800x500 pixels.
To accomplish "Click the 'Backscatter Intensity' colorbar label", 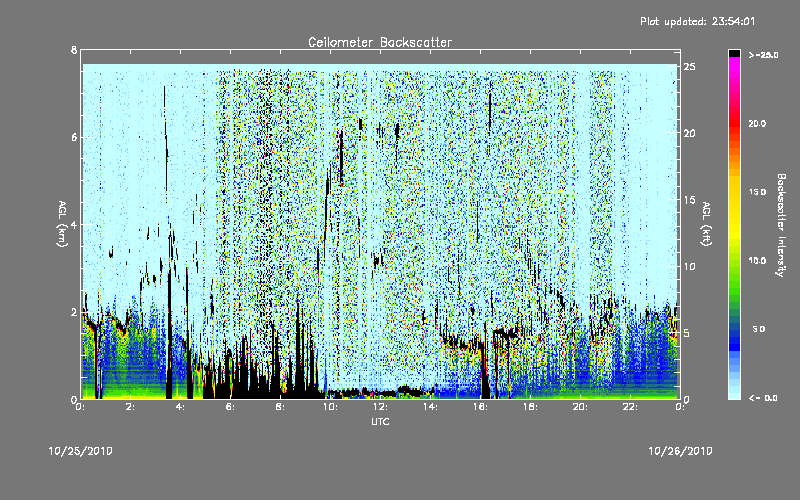I will 781,225.
